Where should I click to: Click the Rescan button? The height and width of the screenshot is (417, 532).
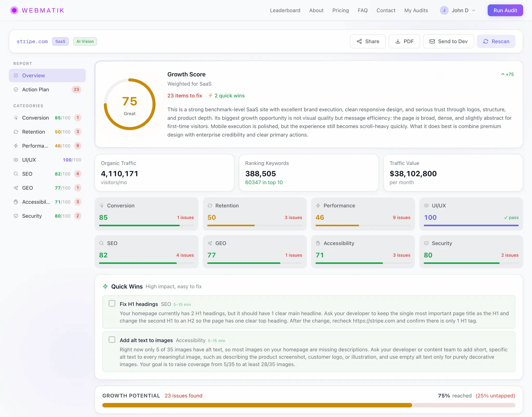pyautogui.click(x=496, y=41)
